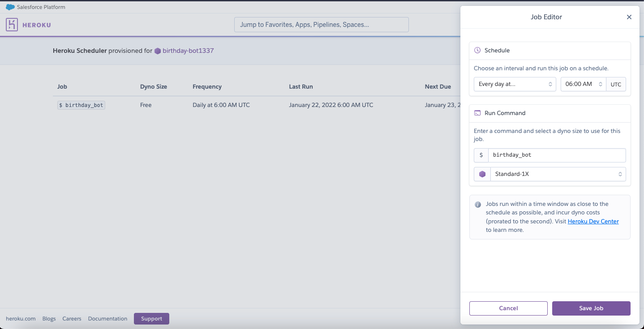Open the birthday-bot1337 app link
Image resolution: width=644 pixels, height=329 pixels.
pos(188,51)
